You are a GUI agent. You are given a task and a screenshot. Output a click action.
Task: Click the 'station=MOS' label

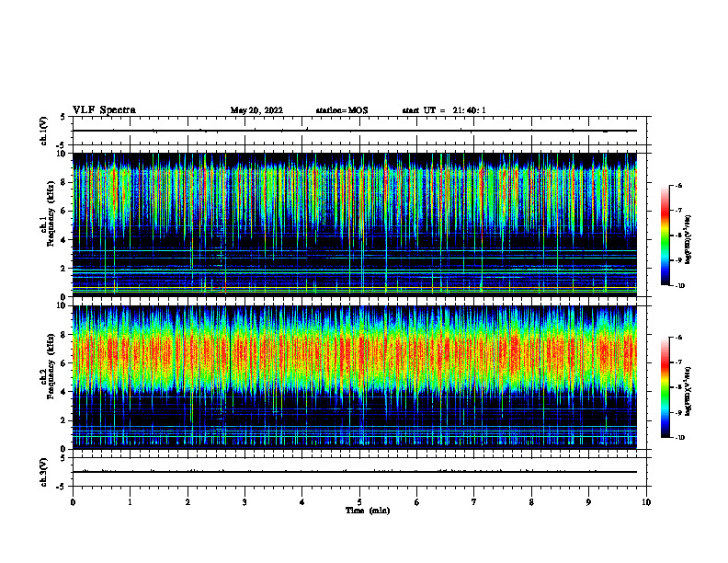click(x=342, y=110)
